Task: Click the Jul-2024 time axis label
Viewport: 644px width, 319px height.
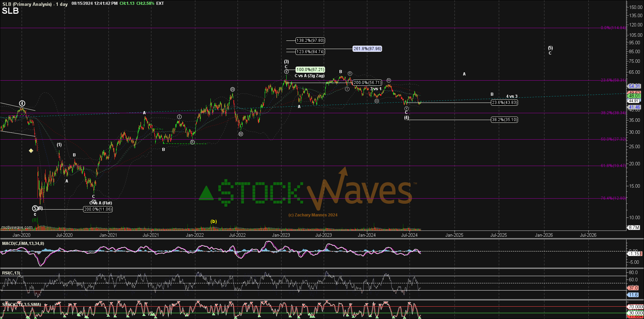Action: click(x=410, y=235)
